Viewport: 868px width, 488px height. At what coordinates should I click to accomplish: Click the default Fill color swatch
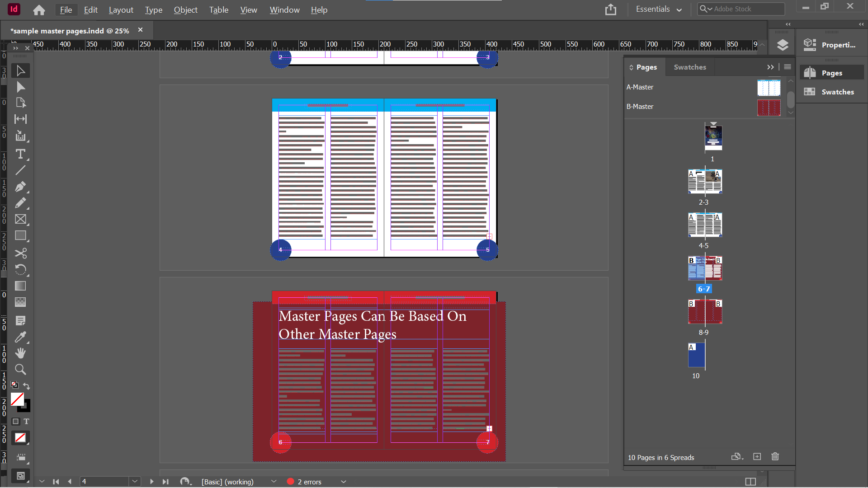point(18,399)
